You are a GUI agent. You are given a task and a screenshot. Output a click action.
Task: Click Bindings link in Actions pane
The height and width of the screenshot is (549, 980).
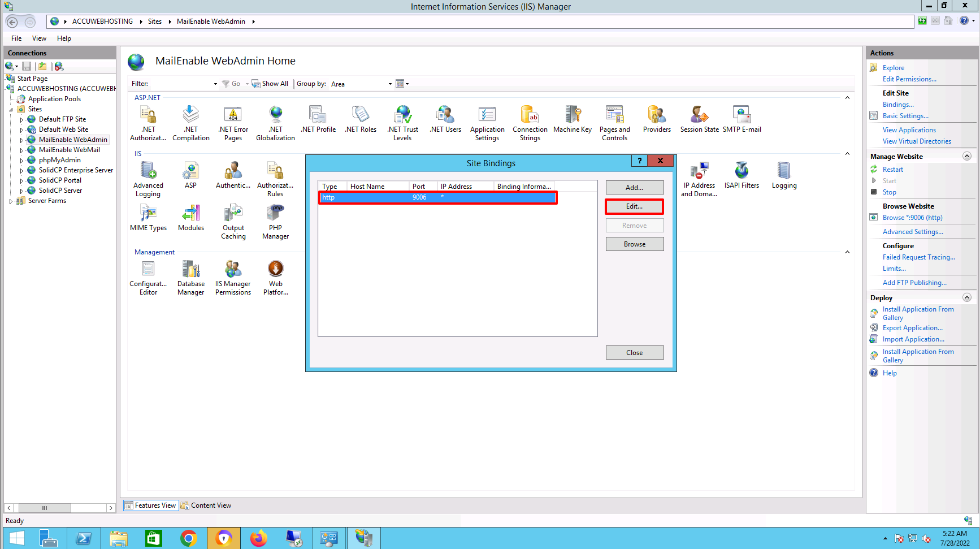(x=898, y=105)
